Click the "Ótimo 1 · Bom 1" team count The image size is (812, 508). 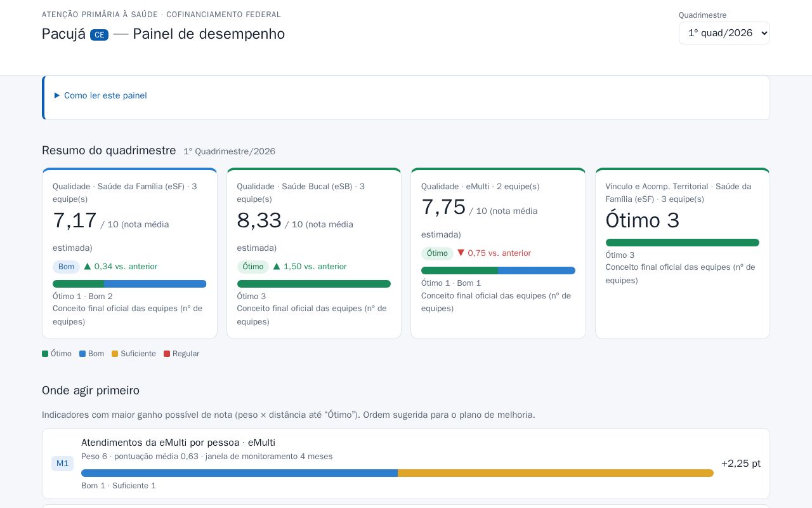pyautogui.click(x=451, y=283)
